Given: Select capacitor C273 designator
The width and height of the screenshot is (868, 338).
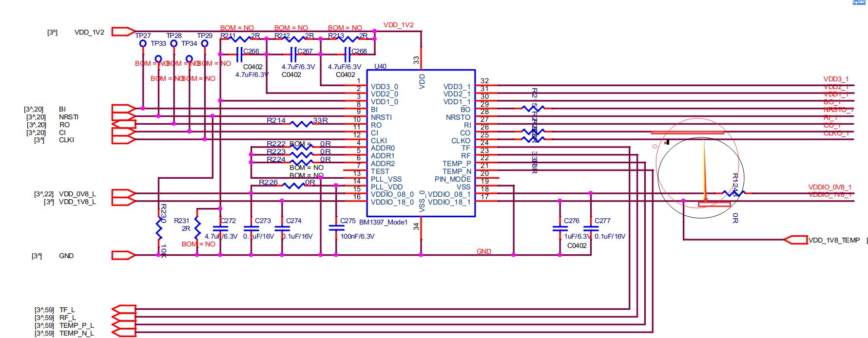Looking at the screenshot, I should (x=263, y=221).
